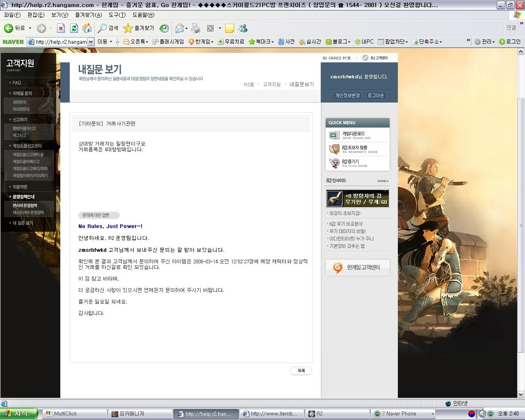Click R2홈 breadcrumb link
525x420 pixels.
(249, 84)
